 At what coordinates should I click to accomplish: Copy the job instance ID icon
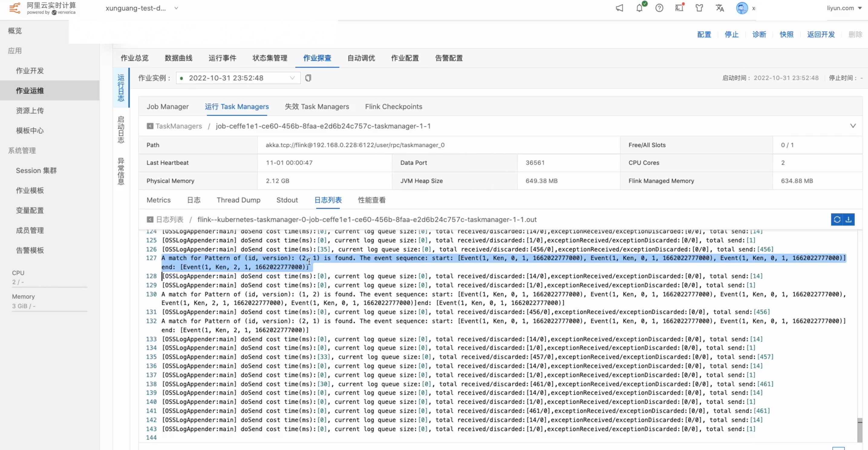(x=308, y=78)
